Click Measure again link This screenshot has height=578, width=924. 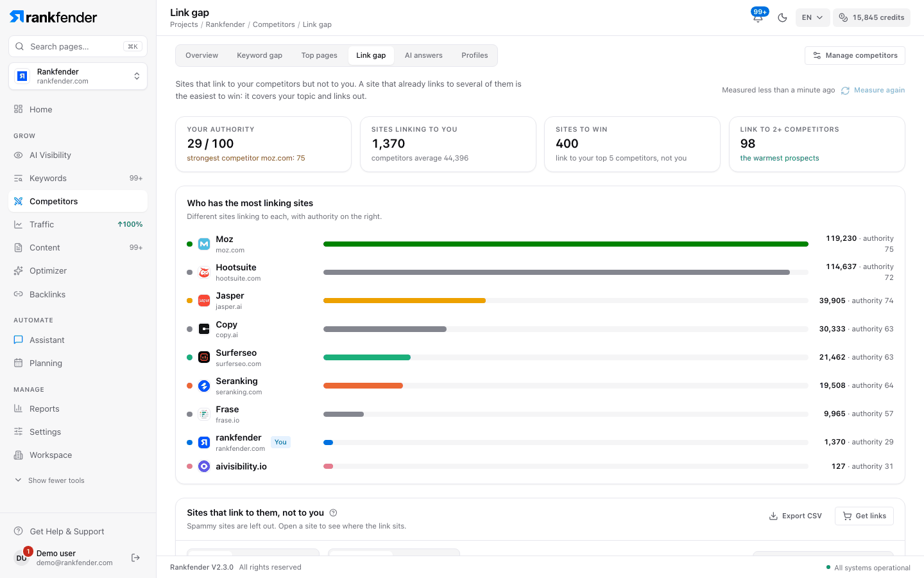pyautogui.click(x=873, y=90)
